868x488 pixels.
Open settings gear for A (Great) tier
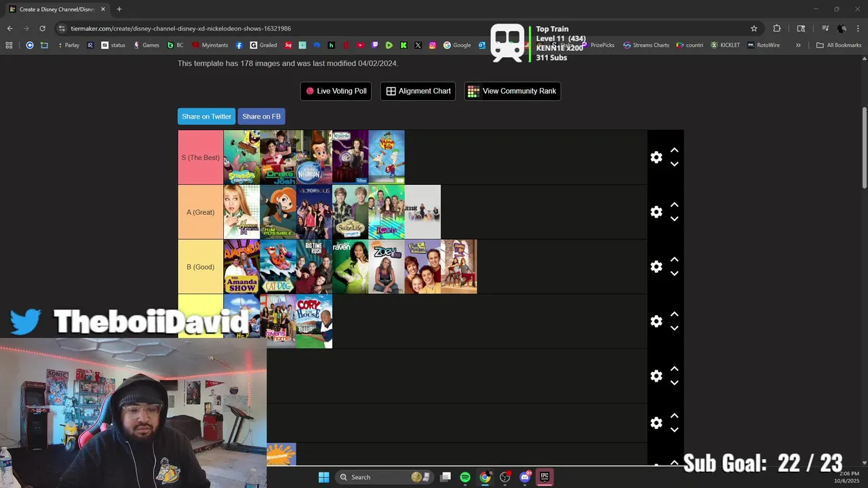point(656,212)
